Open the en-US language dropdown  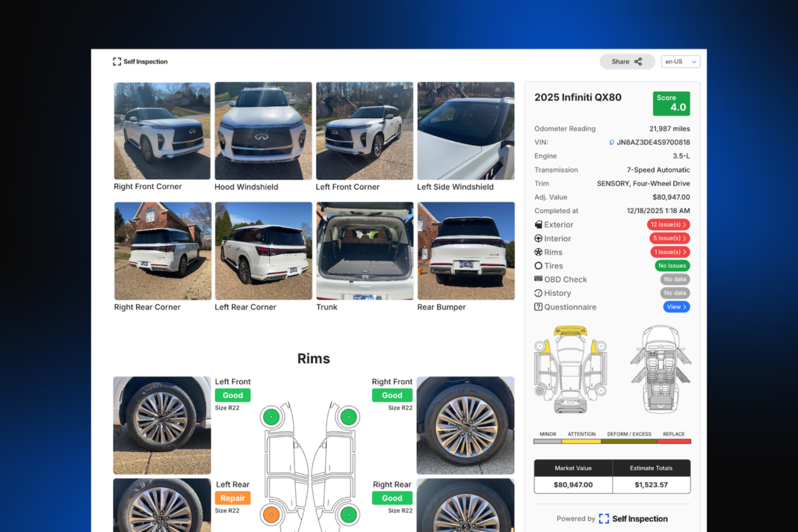[x=681, y=61]
